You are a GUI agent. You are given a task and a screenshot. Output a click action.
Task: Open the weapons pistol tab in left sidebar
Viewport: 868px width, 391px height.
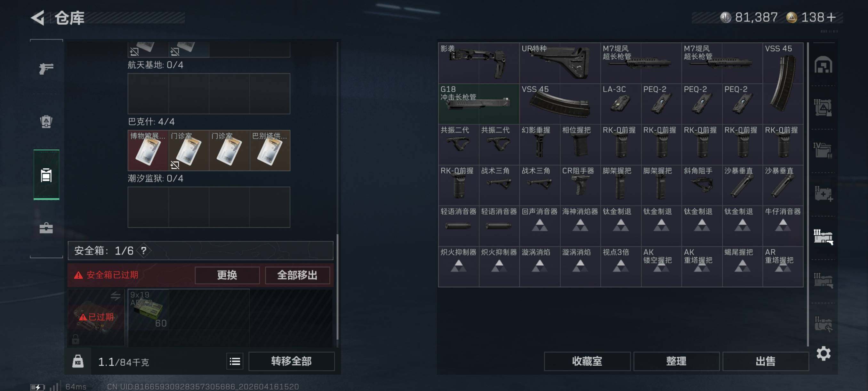point(46,69)
